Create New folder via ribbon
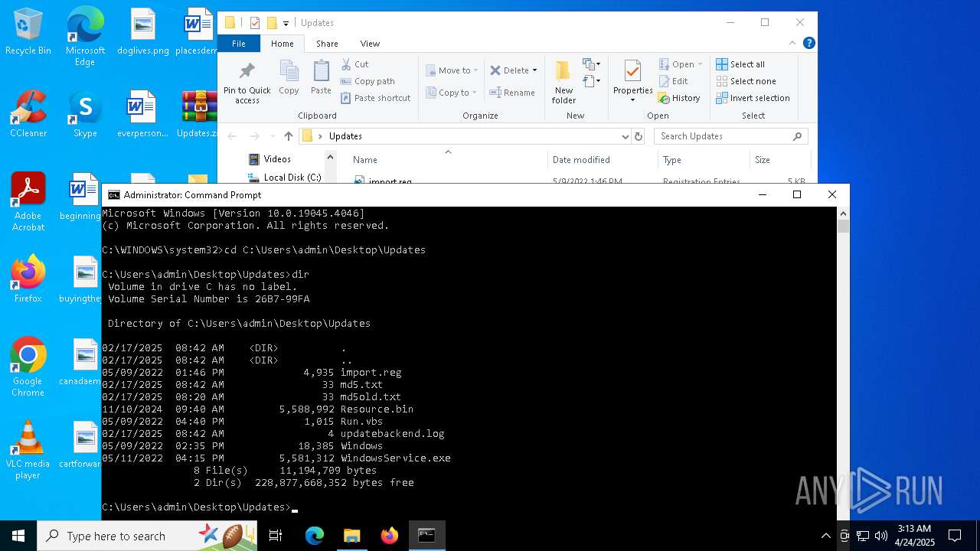The height and width of the screenshot is (551, 980). 563,83
